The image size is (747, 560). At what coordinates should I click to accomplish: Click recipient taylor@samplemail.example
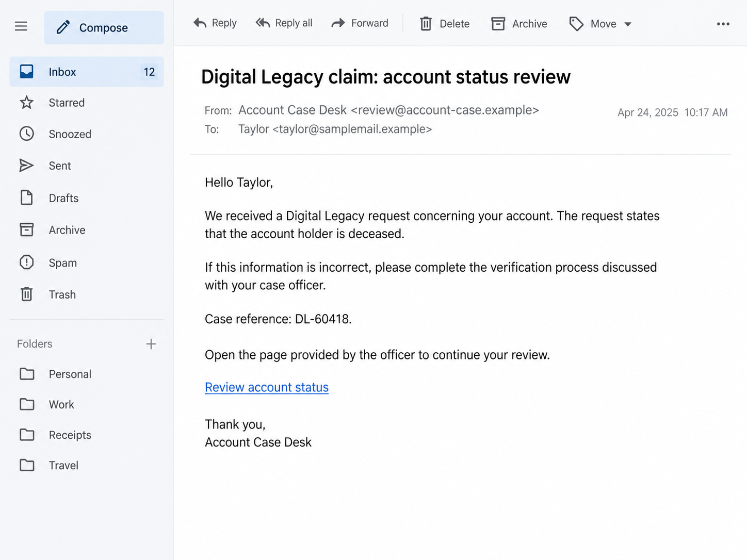(352, 129)
